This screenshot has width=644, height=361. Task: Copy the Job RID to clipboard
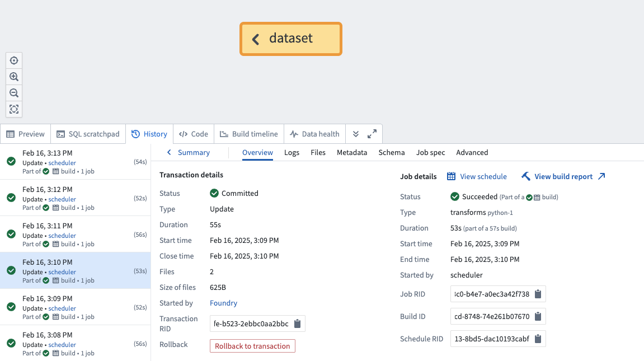click(x=538, y=294)
